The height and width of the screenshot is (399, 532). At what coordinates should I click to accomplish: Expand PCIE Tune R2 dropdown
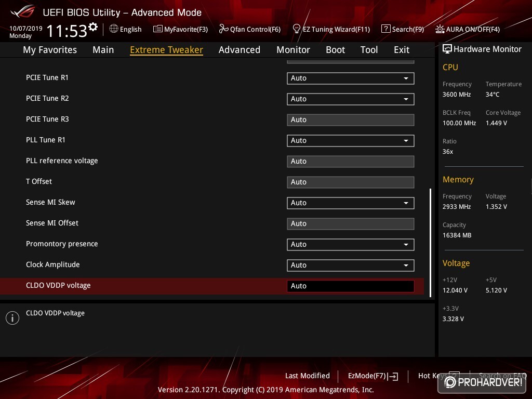click(x=350, y=99)
